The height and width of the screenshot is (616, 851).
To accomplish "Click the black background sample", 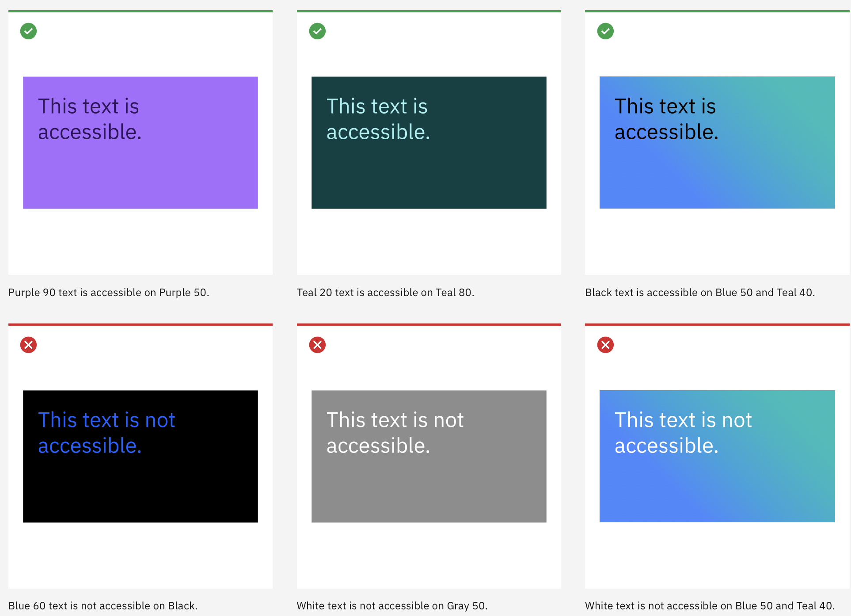I will 140,486.
